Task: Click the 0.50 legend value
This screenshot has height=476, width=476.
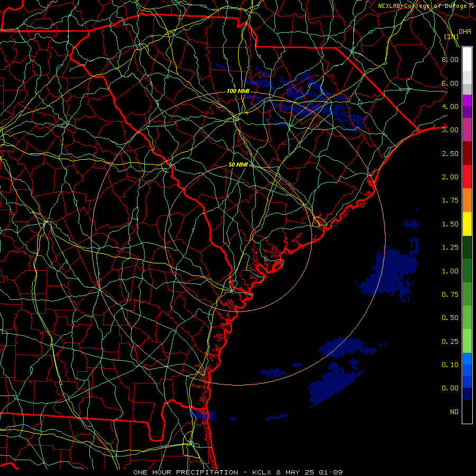Action: (450, 318)
